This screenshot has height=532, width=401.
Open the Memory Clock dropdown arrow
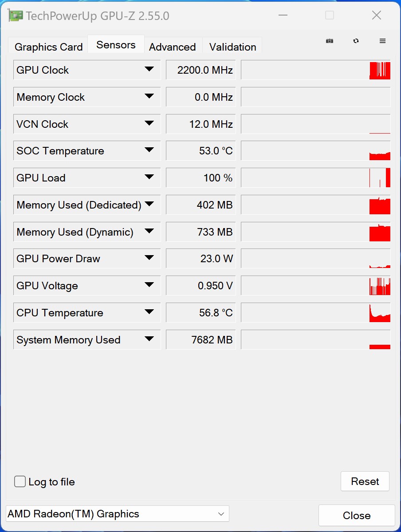tap(149, 96)
